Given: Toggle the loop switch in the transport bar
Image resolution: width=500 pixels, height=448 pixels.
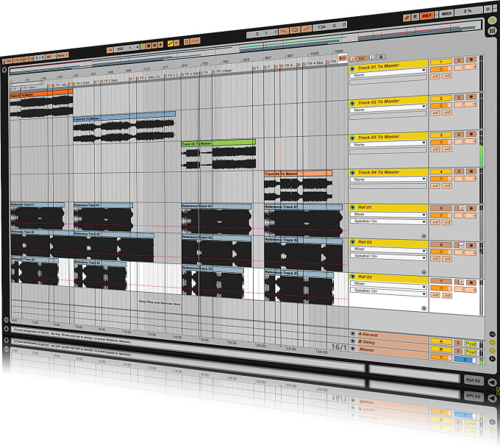Looking at the screenshot, I should tap(295, 30).
